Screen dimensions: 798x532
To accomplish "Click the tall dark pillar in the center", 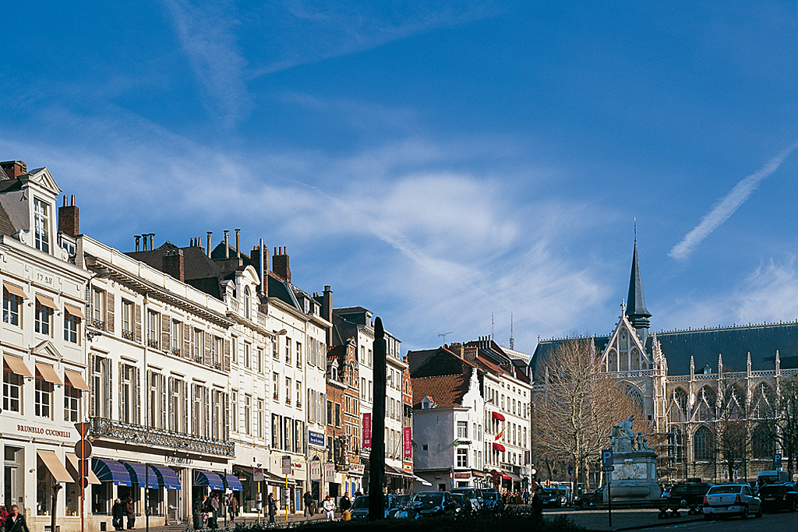I will [378, 419].
